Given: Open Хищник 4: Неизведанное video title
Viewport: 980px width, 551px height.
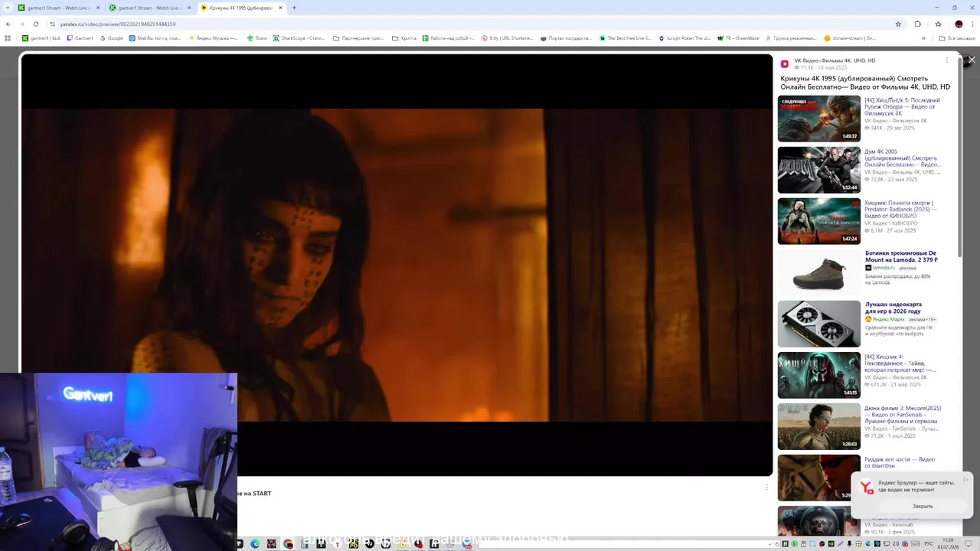Looking at the screenshot, I should pos(900,363).
